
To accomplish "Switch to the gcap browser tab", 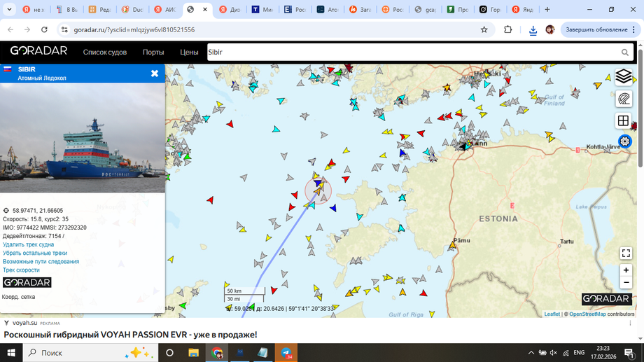I will (x=426, y=9).
